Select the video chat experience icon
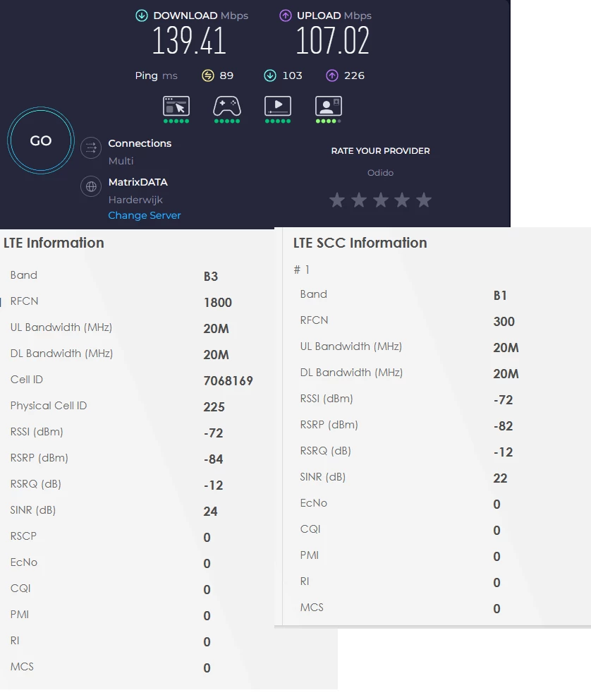Screen dimensions: 591x700 328,107
